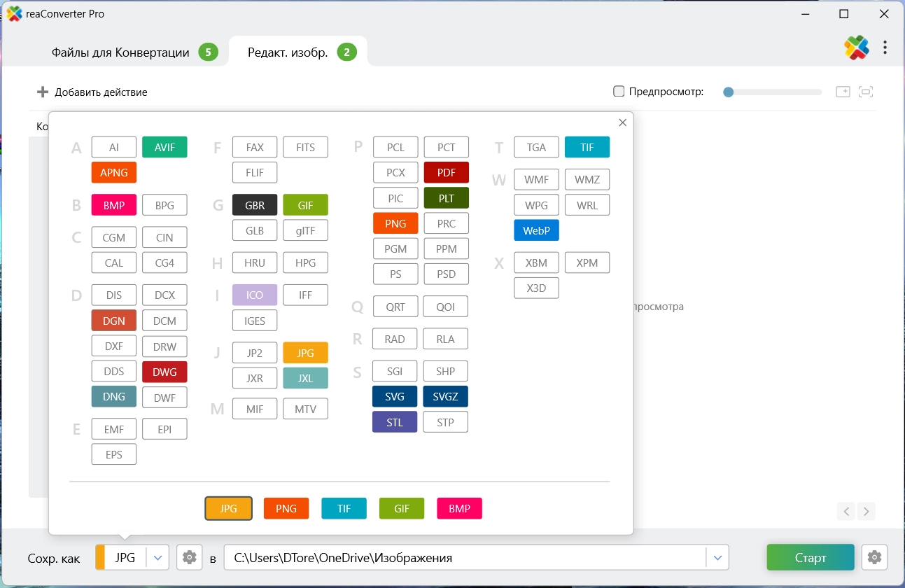This screenshot has width=905, height=588.
Task: Click the reaConverter colorful logo icon beside the menu
Action: 857,48
